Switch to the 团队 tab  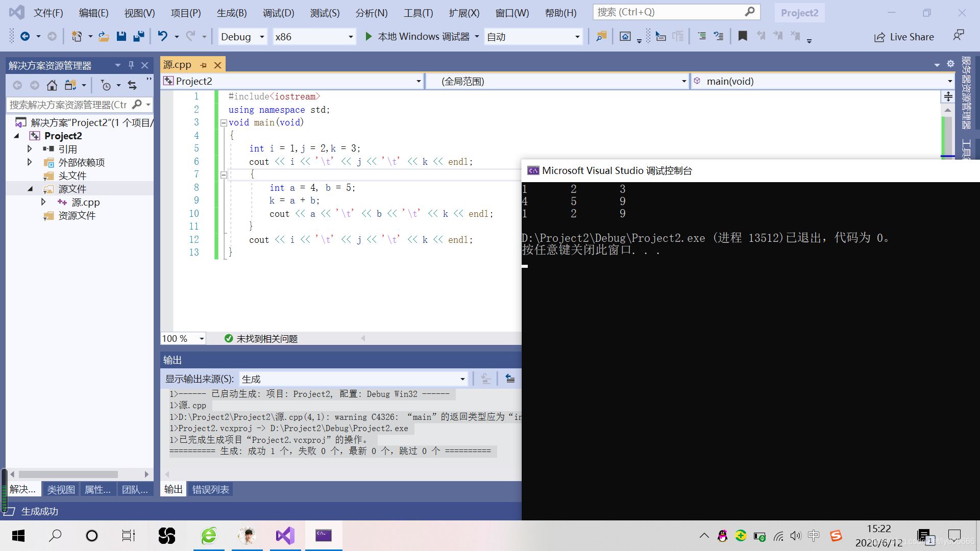(135, 490)
